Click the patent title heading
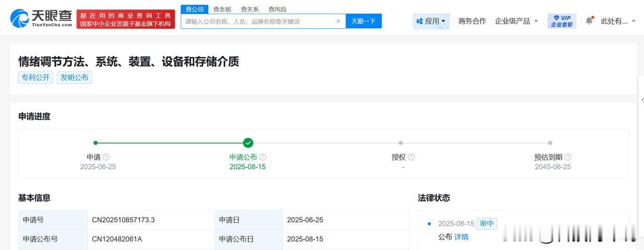The image size is (644, 250). [x=129, y=61]
